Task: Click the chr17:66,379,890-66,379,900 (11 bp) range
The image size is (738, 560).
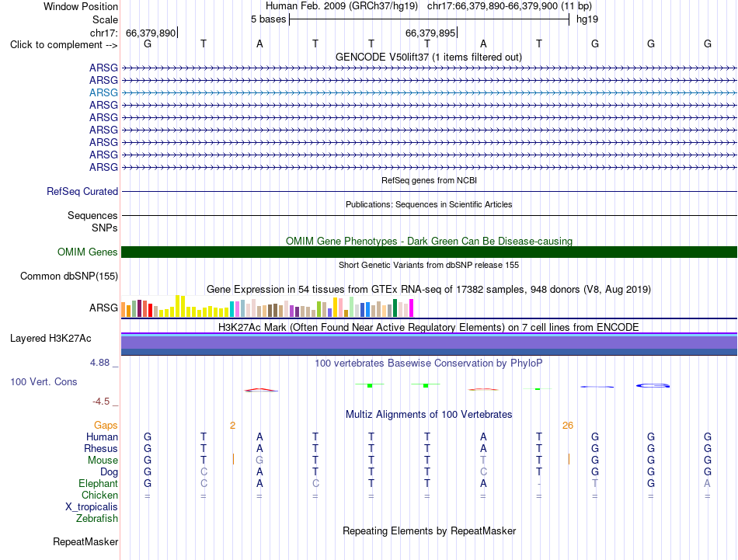Action: pos(510,6)
